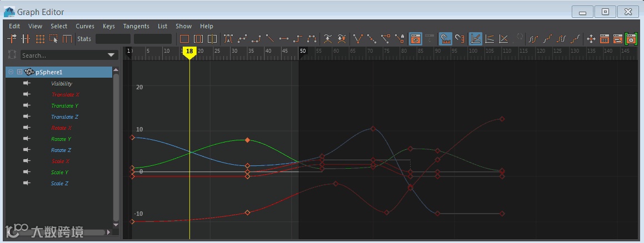644x243 pixels.
Task: Click the current time marker 18
Action: point(189,52)
